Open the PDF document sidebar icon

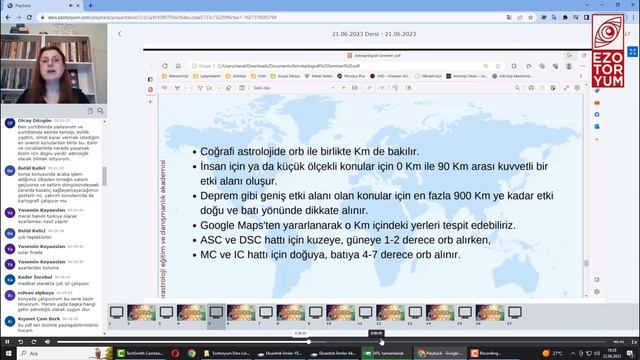tap(150, 89)
